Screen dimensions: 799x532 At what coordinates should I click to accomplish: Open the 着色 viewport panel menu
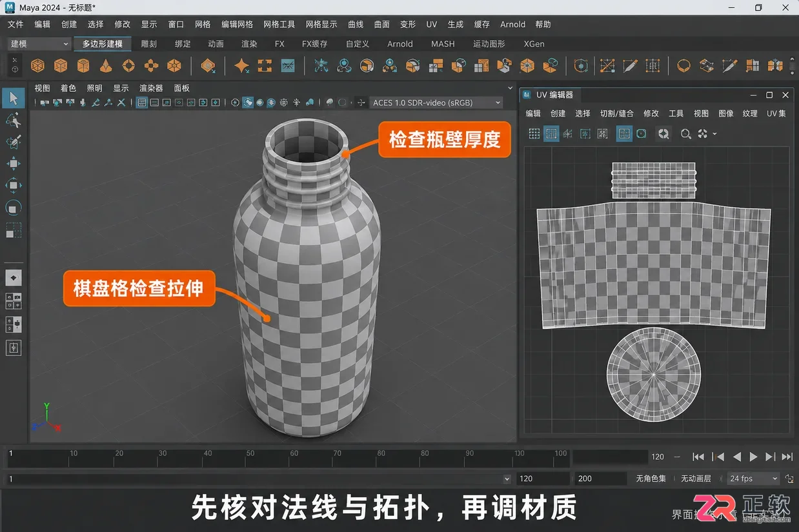coord(68,88)
